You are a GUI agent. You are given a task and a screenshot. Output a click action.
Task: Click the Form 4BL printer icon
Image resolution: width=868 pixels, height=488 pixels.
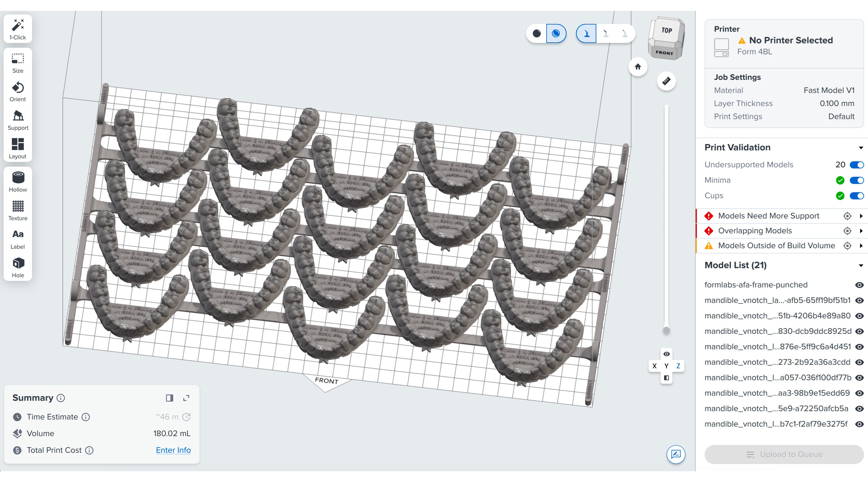(722, 47)
